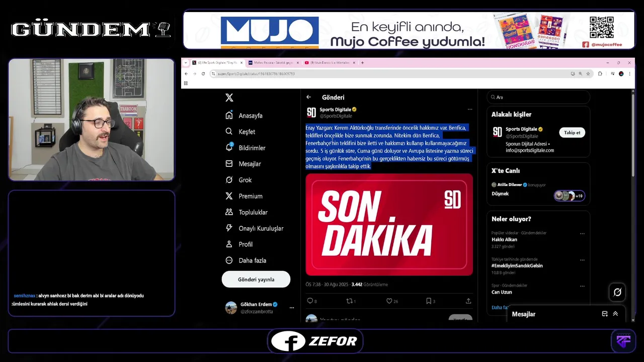The image size is (644, 362).
Task: Open Bildirimler notifications
Action: coord(246,148)
